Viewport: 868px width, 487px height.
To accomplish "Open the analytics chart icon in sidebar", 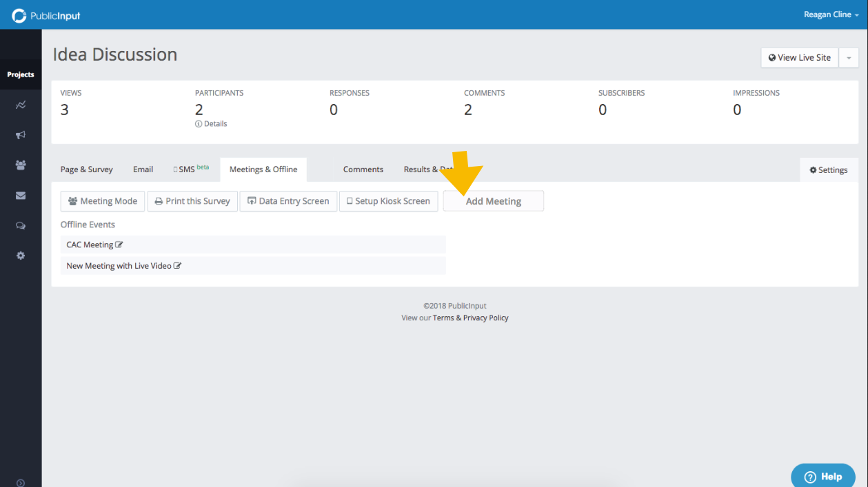I will pos(21,105).
